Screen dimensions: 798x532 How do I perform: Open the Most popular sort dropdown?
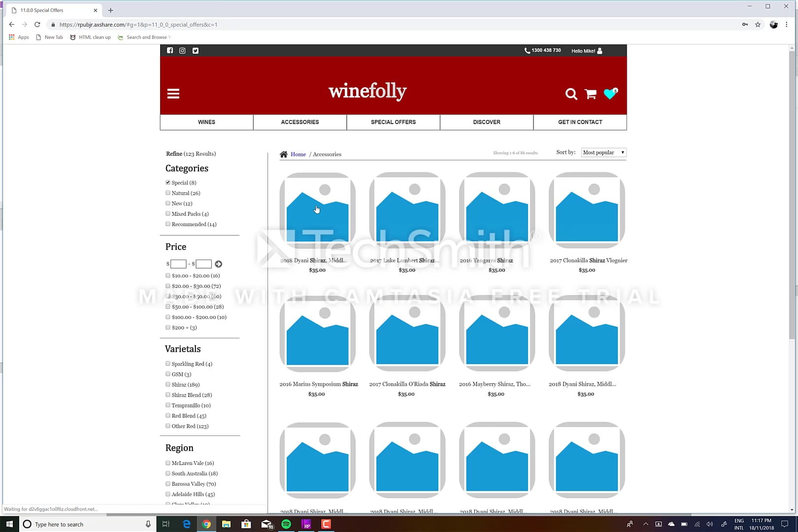pyautogui.click(x=603, y=152)
